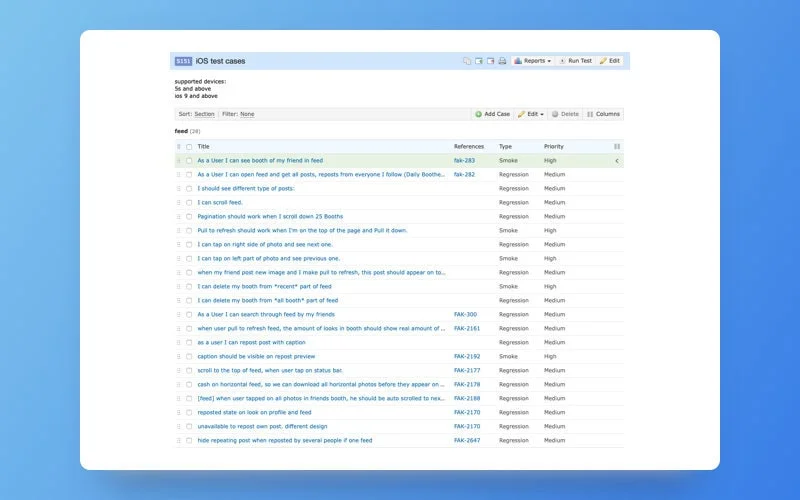Click the drag handle of 'hide repeating post' row

tap(179, 441)
